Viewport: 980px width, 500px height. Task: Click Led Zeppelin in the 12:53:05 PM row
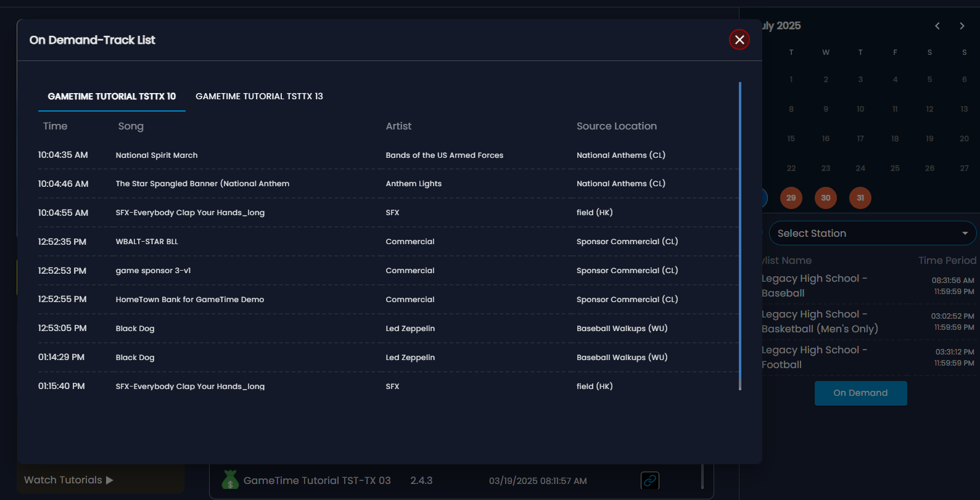pyautogui.click(x=410, y=329)
